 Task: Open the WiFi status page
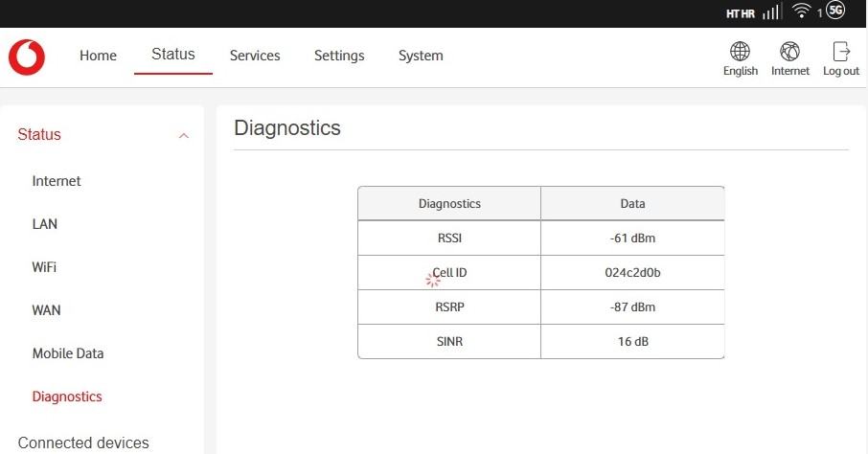(44, 267)
